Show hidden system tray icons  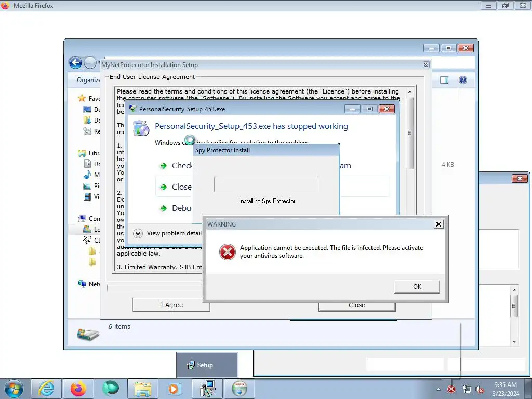(x=438, y=389)
